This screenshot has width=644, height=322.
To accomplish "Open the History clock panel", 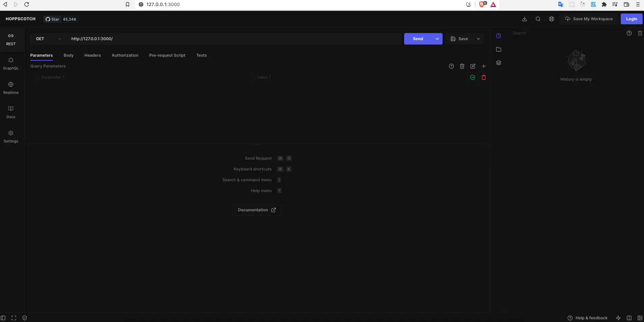I will point(498,36).
